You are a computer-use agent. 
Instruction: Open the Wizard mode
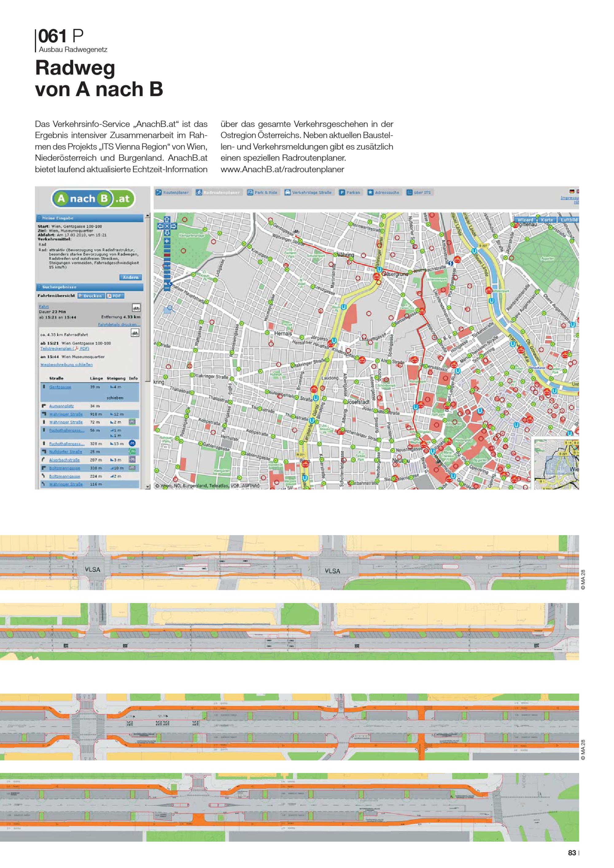coord(525,220)
